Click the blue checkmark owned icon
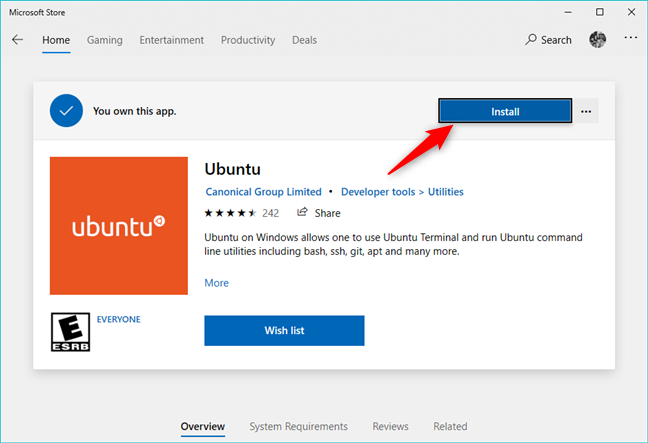 (x=66, y=111)
